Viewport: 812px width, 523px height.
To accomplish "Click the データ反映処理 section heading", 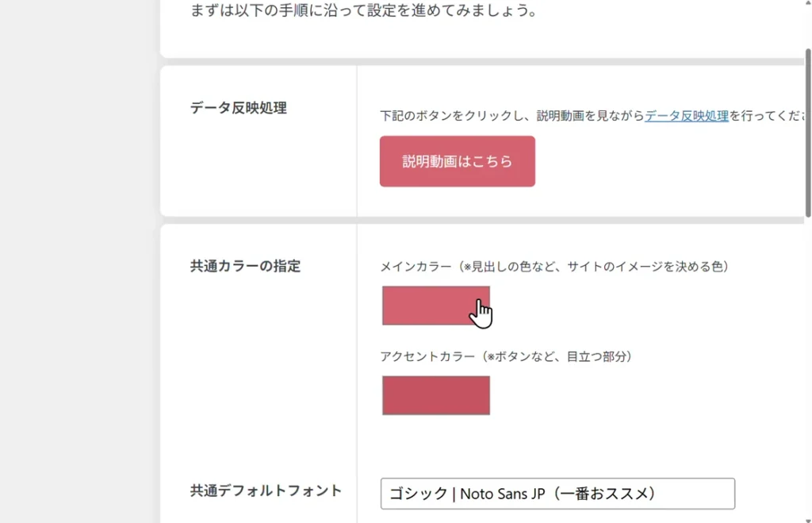I will (x=238, y=108).
